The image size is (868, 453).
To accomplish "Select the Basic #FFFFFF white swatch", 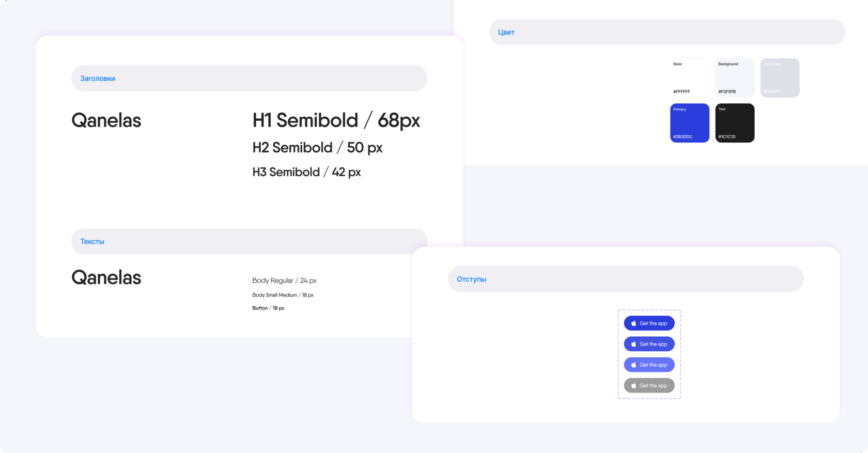I will click(690, 78).
